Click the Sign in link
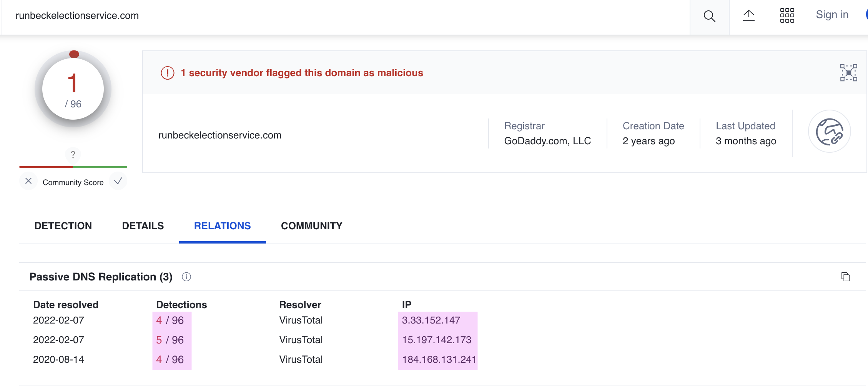This screenshot has width=868, height=387. click(832, 15)
